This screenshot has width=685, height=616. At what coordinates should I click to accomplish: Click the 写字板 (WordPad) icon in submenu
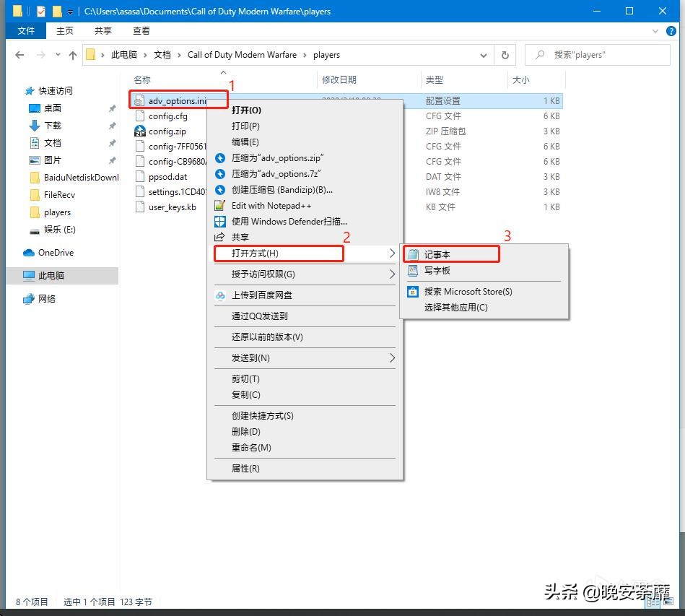[414, 270]
